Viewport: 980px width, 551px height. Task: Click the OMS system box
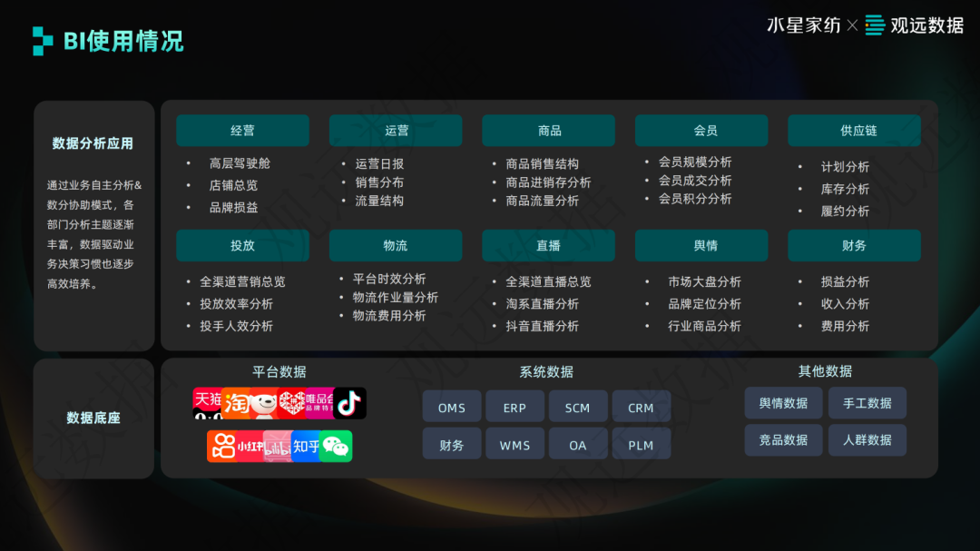coord(452,408)
